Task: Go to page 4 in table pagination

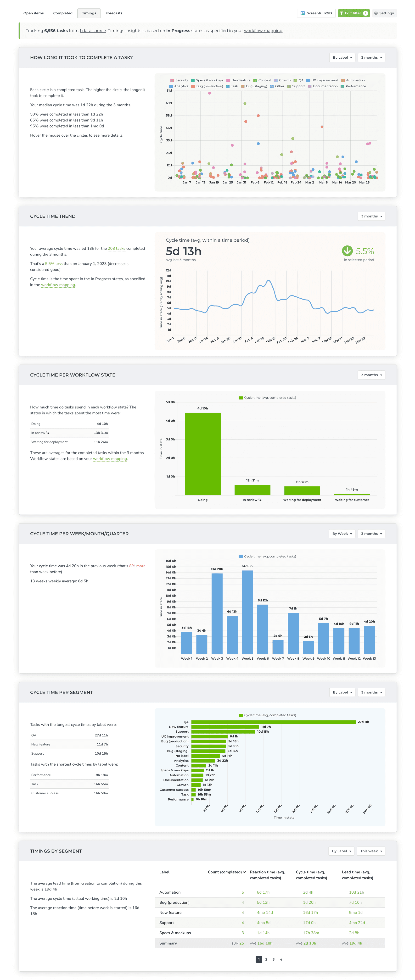Action: (281, 959)
